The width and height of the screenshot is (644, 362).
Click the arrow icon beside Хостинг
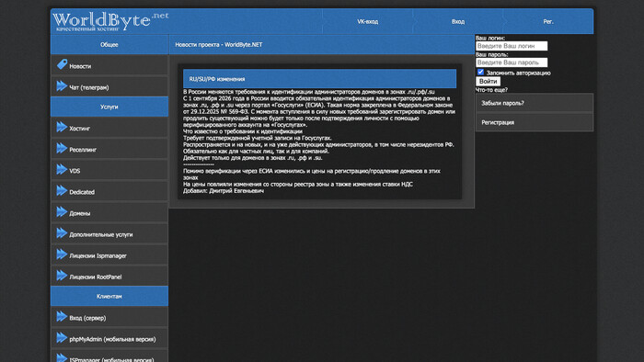click(62, 127)
